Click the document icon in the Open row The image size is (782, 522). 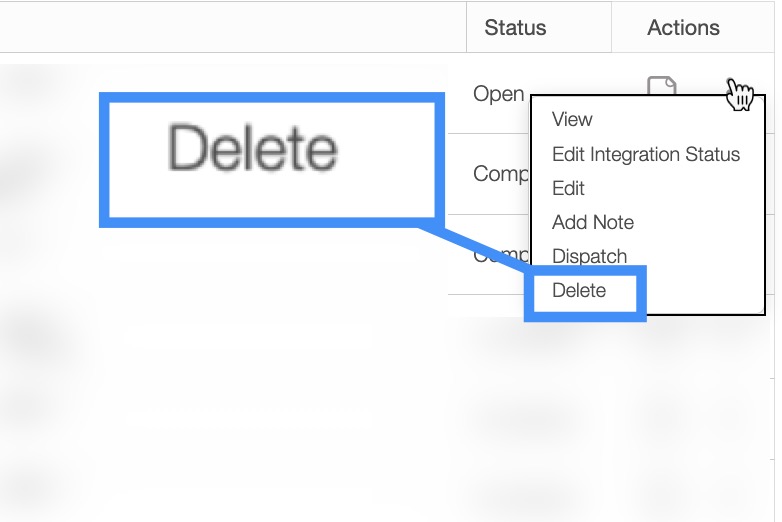tap(661, 88)
